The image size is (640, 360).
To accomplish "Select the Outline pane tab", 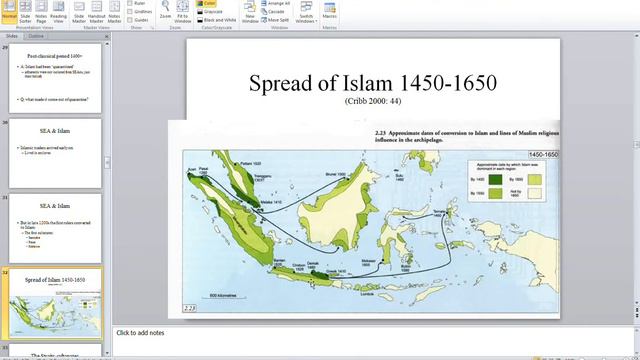I will tap(36, 36).
